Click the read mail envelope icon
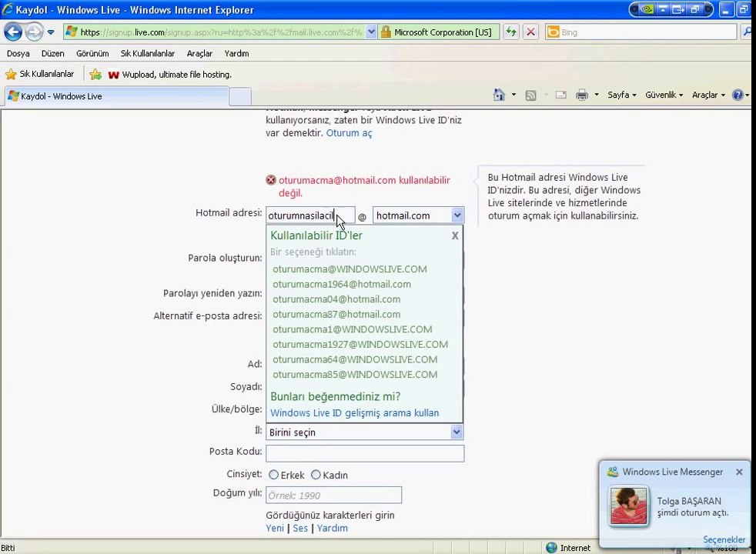Screen dimensions: 756x554 [560, 95]
